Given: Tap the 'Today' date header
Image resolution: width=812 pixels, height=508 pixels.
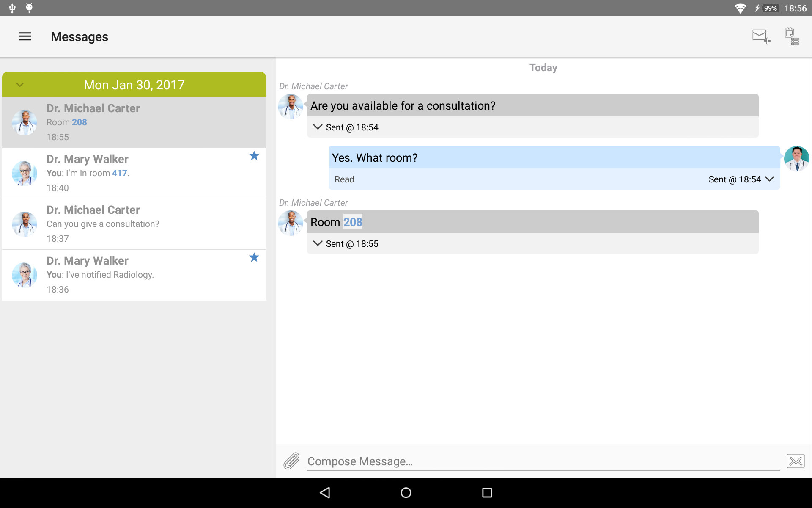Looking at the screenshot, I should (x=543, y=68).
